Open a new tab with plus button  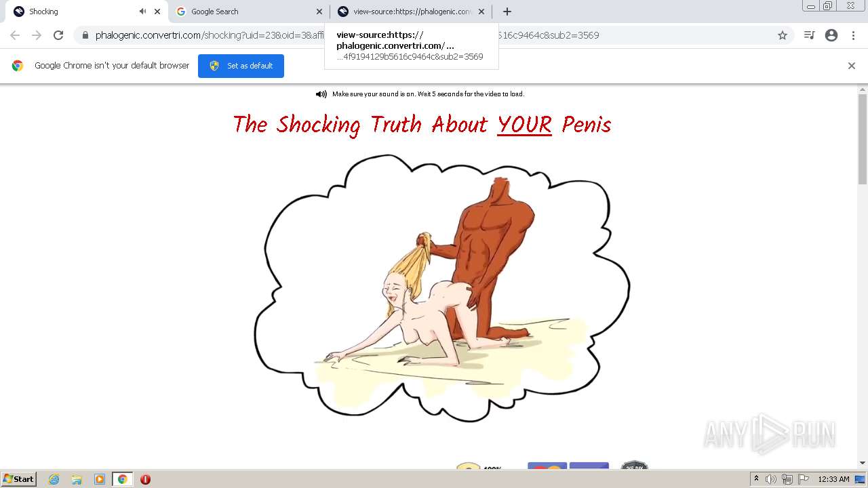click(x=507, y=12)
